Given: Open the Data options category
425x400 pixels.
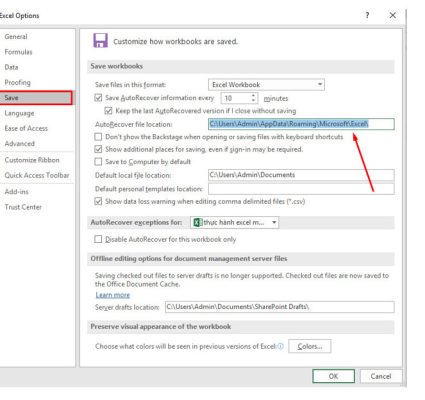Looking at the screenshot, I should 11,67.
